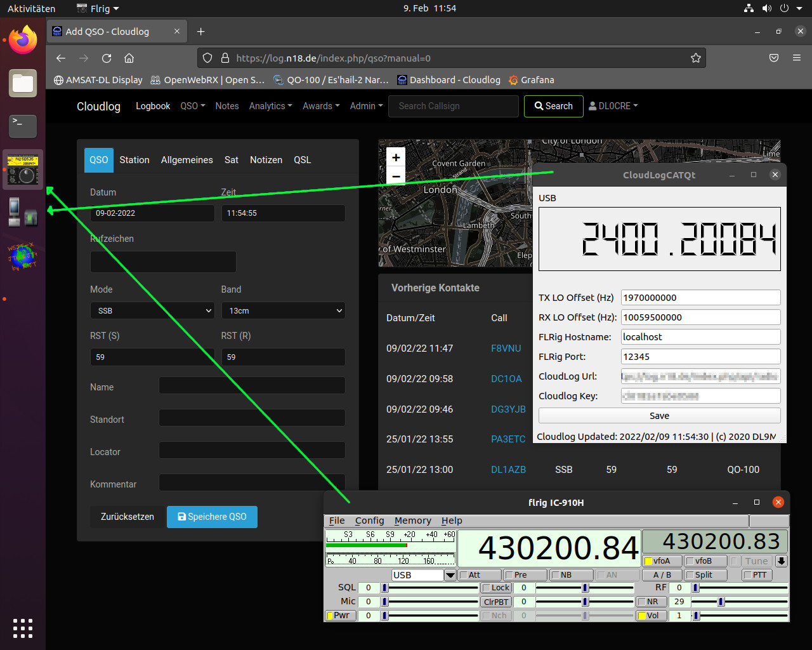This screenshot has height=650, width=812.
Task: Click the Speichere QSO button
Action: 212,517
